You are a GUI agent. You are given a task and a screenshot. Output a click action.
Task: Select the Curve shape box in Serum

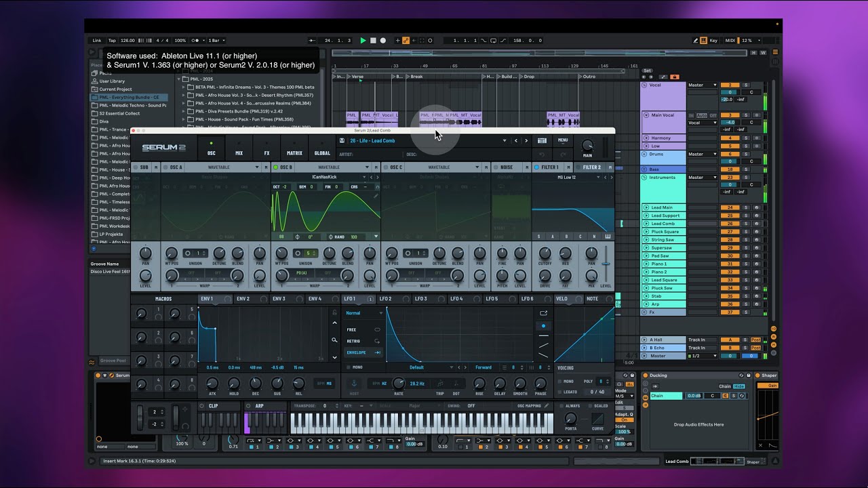point(597,419)
